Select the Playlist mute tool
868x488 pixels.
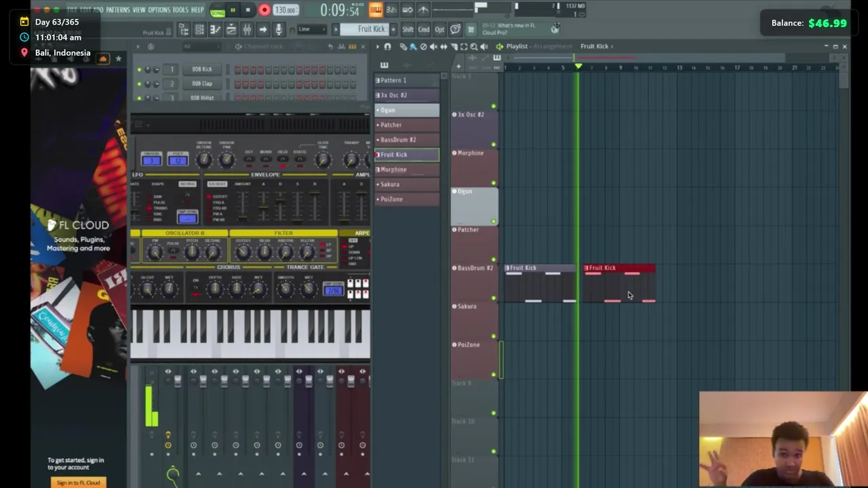pyautogui.click(x=433, y=47)
